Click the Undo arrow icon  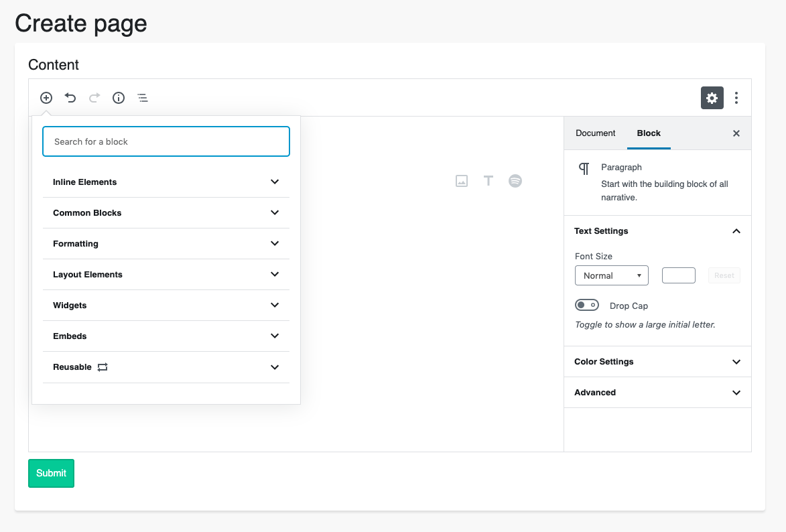tap(70, 98)
